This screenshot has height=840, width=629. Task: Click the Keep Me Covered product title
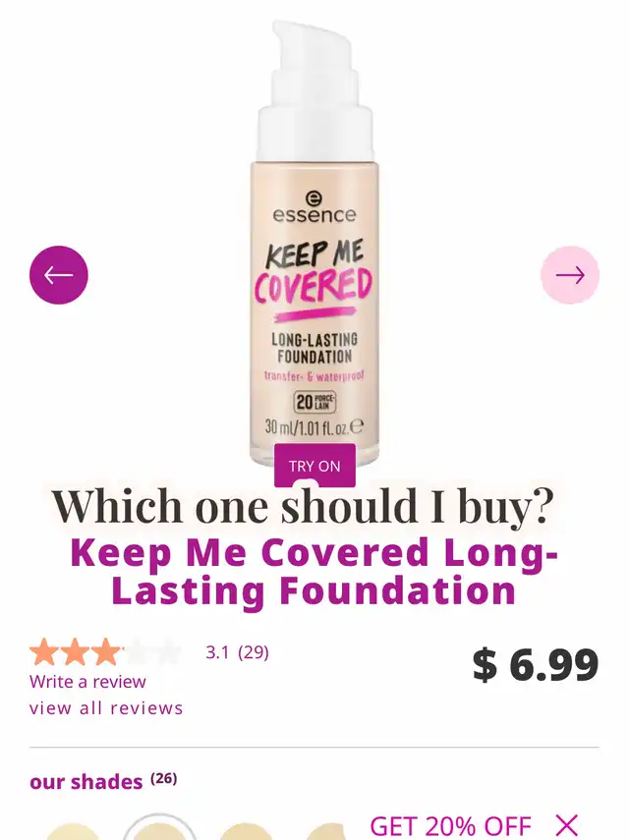coord(314,572)
